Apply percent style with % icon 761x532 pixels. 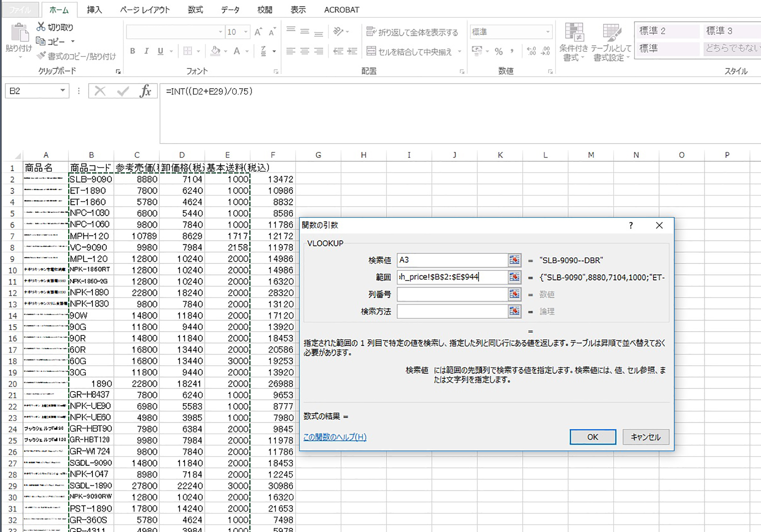498,52
